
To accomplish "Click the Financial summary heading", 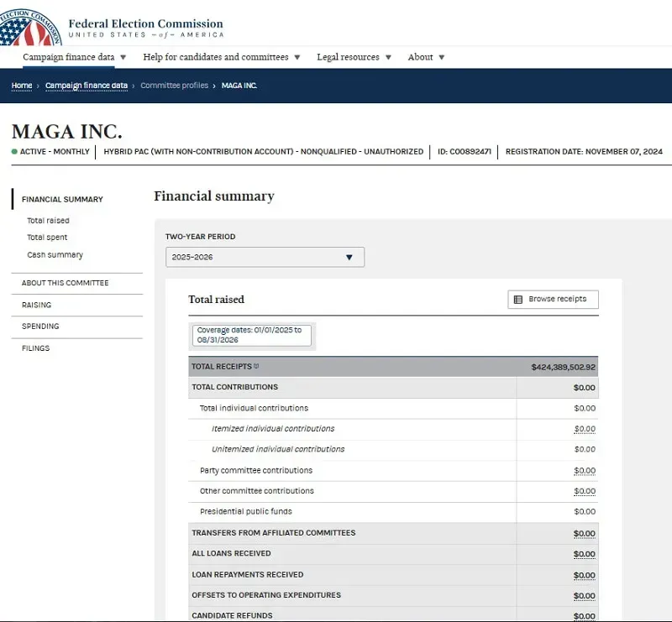I will click(214, 196).
